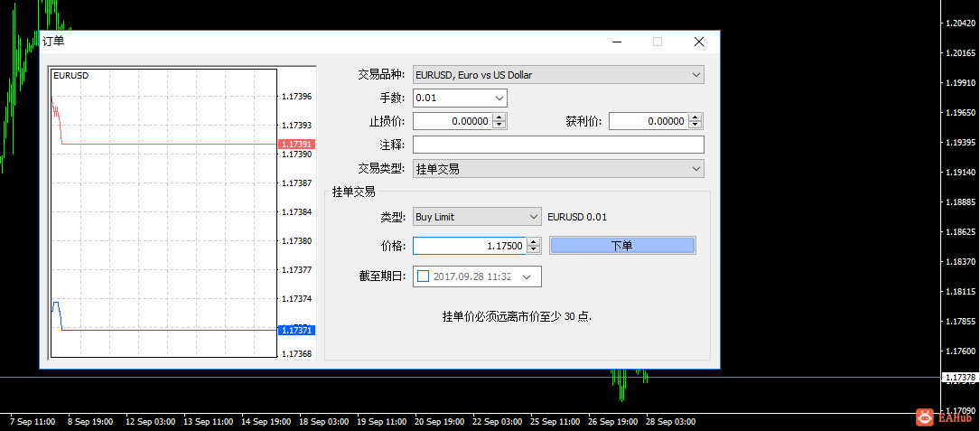Click the 获利价 take profit field
The width and height of the screenshot is (980, 431).
tap(649, 121)
